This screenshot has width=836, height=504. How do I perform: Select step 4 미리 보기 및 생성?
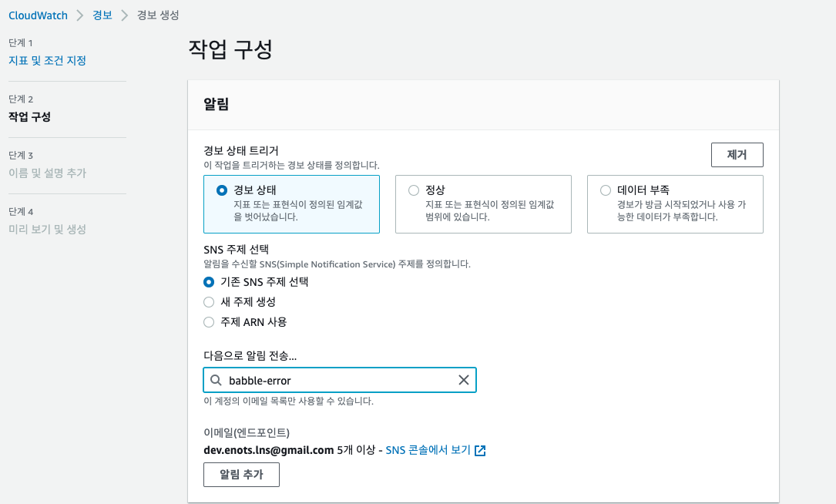48,230
